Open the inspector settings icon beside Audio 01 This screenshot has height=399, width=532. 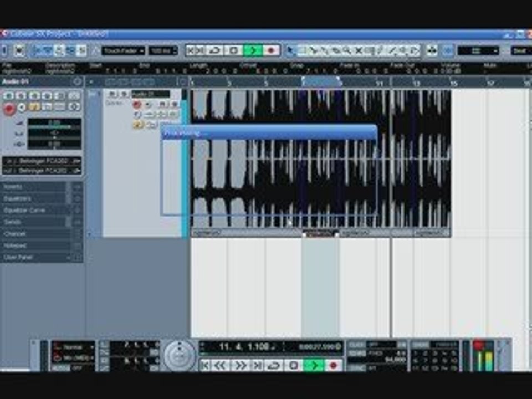[77, 81]
